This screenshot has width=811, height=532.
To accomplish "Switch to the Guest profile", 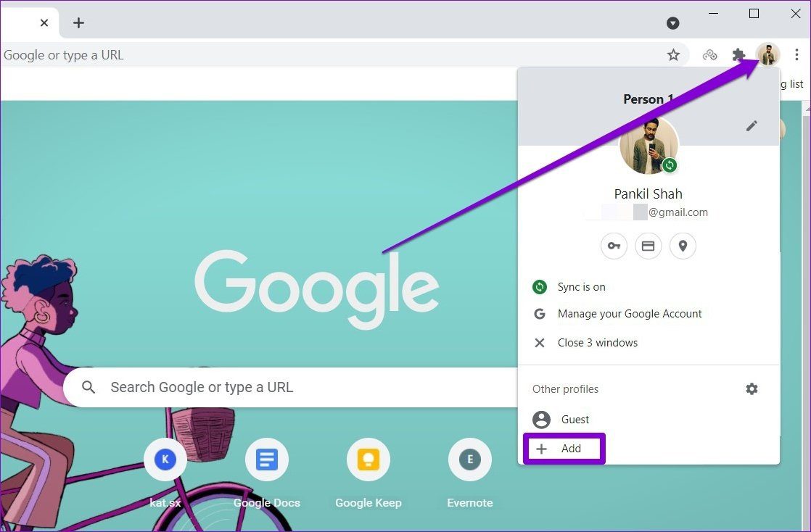I will coord(649,419).
